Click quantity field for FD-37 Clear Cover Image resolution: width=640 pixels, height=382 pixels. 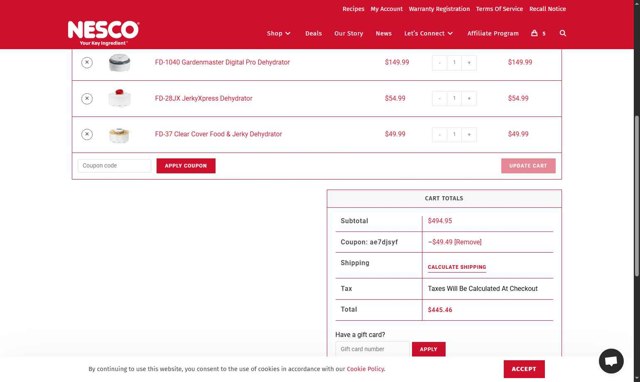tap(454, 134)
